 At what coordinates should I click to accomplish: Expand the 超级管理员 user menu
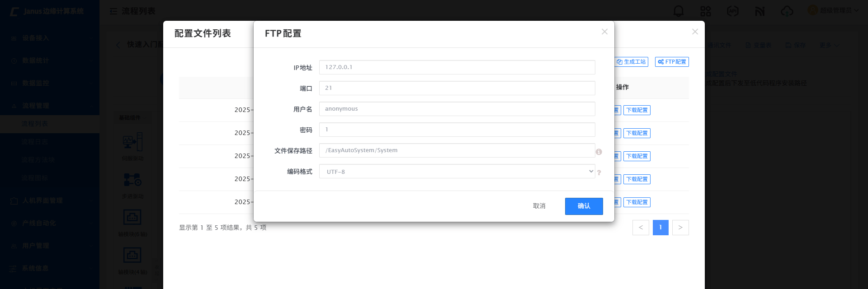(834, 10)
